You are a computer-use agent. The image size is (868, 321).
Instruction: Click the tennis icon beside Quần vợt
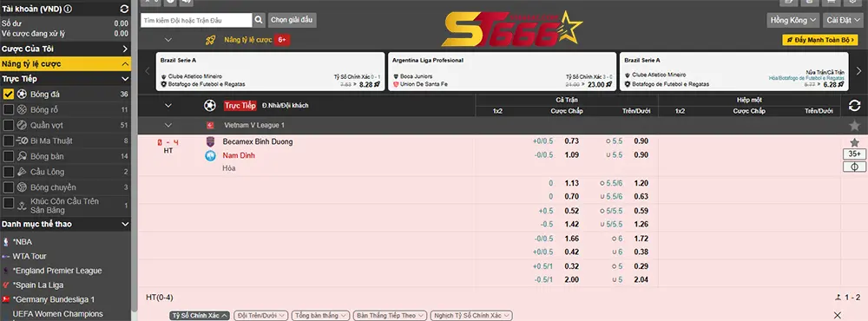(x=23, y=125)
